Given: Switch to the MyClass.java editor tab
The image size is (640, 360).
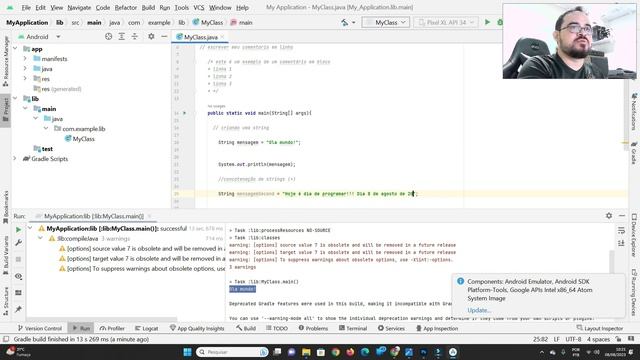Looking at the screenshot, I should pyautogui.click(x=200, y=37).
